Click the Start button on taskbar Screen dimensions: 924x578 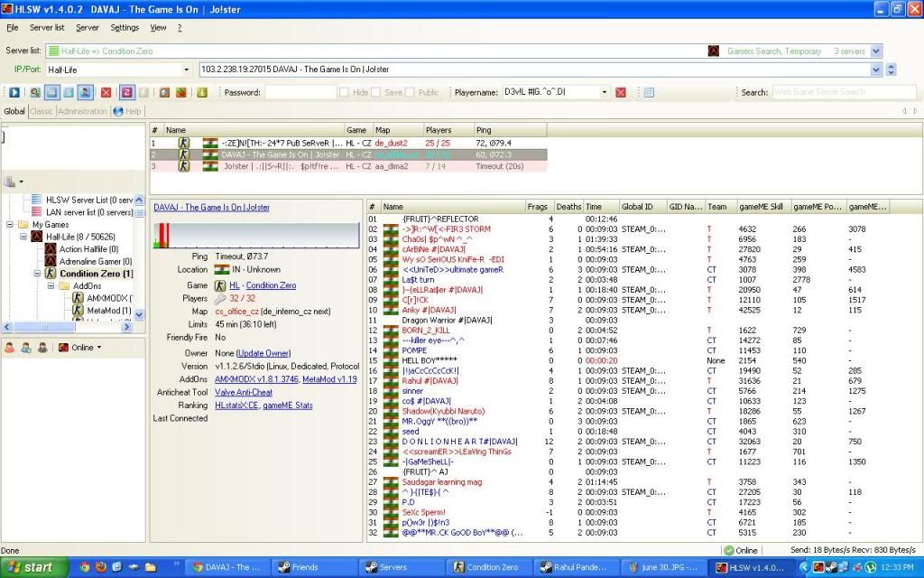(35, 567)
